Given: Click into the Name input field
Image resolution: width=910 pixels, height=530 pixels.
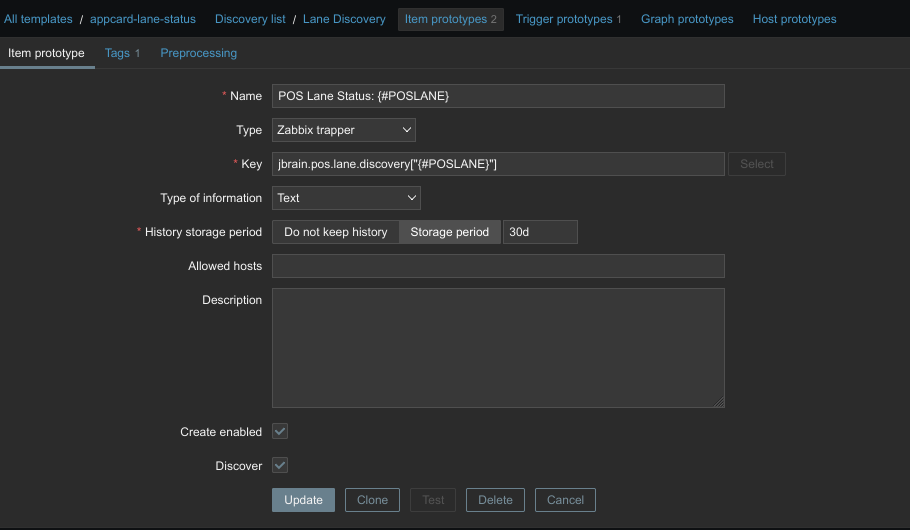Looking at the screenshot, I should [498, 96].
